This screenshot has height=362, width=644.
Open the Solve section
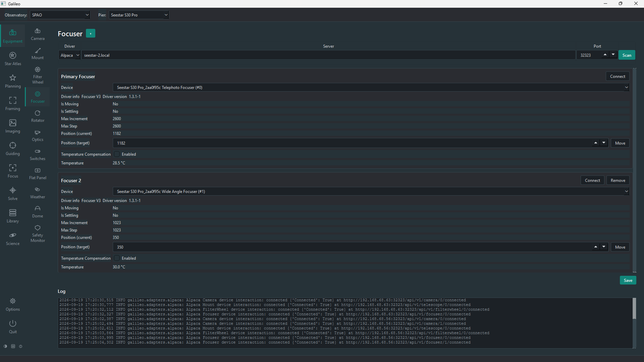coord(13,194)
